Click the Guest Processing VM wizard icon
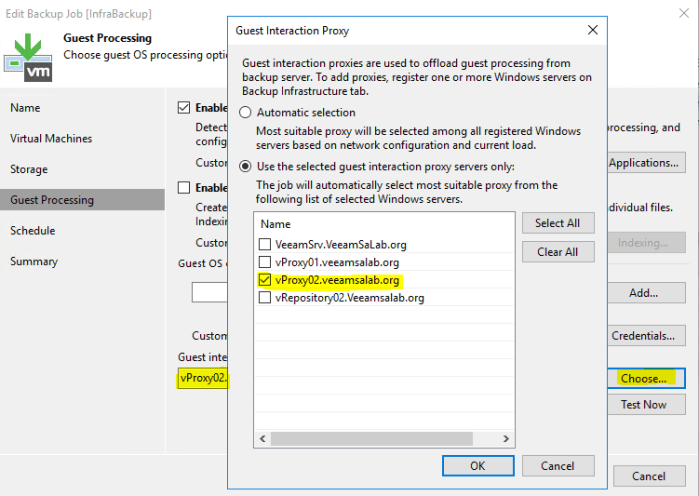The image size is (699, 496). pyautogui.click(x=28, y=57)
